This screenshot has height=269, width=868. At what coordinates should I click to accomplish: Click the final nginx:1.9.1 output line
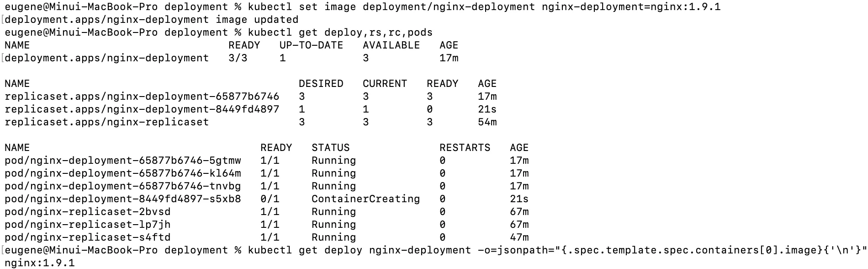[x=39, y=263]
